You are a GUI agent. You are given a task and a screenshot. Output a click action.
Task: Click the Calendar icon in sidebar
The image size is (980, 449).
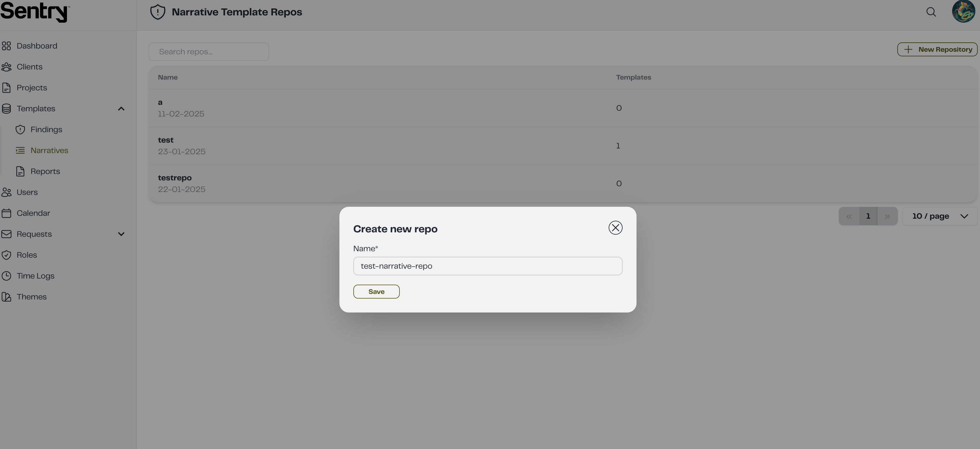coord(6,213)
